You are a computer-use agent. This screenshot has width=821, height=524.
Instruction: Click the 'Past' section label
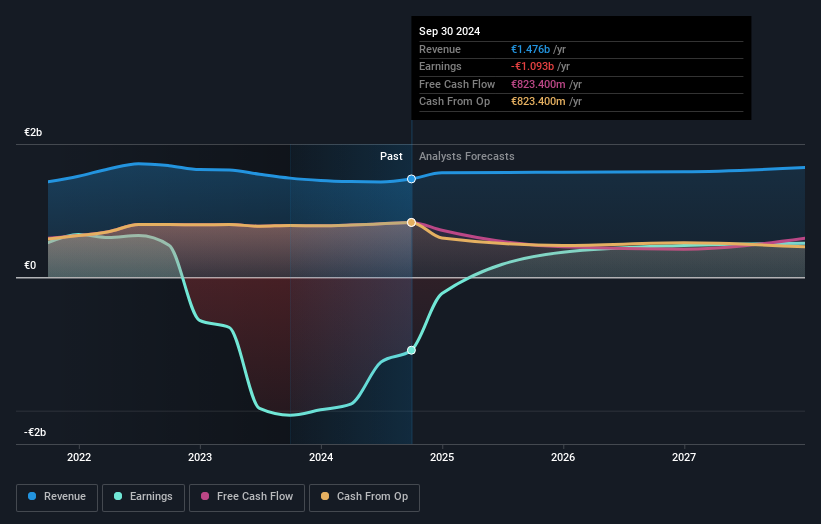coord(391,157)
